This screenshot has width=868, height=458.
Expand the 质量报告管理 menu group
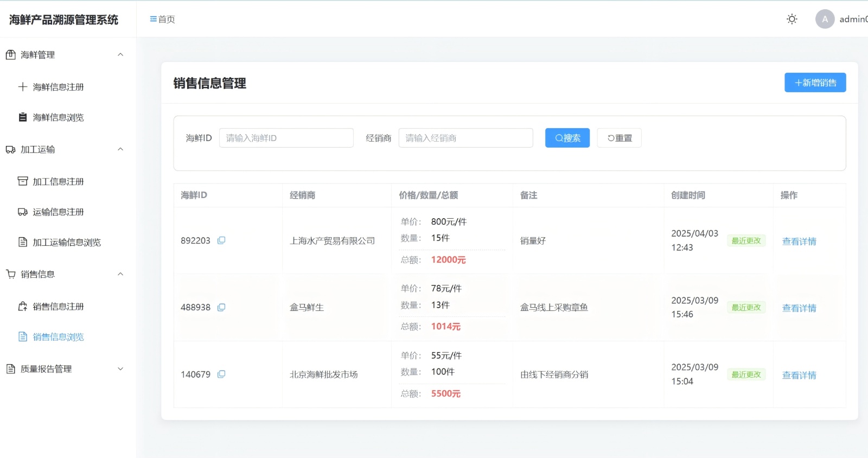point(120,369)
